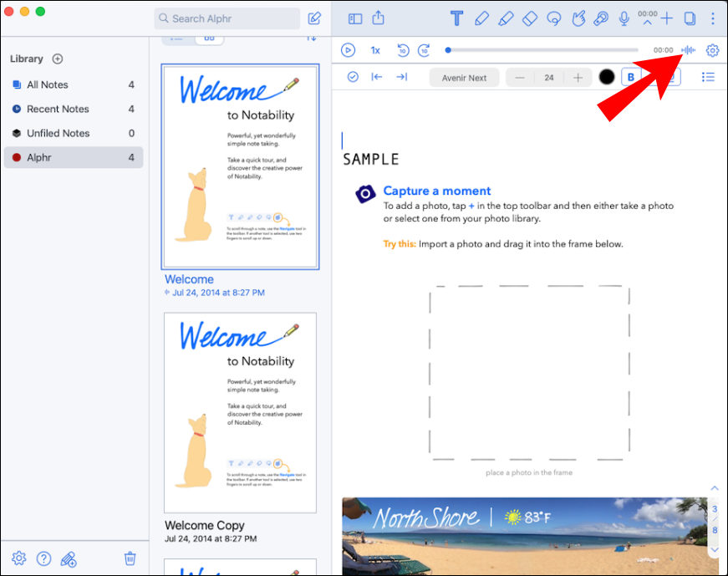Start recording with the microphone icon
The image size is (728, 576).
624,18
